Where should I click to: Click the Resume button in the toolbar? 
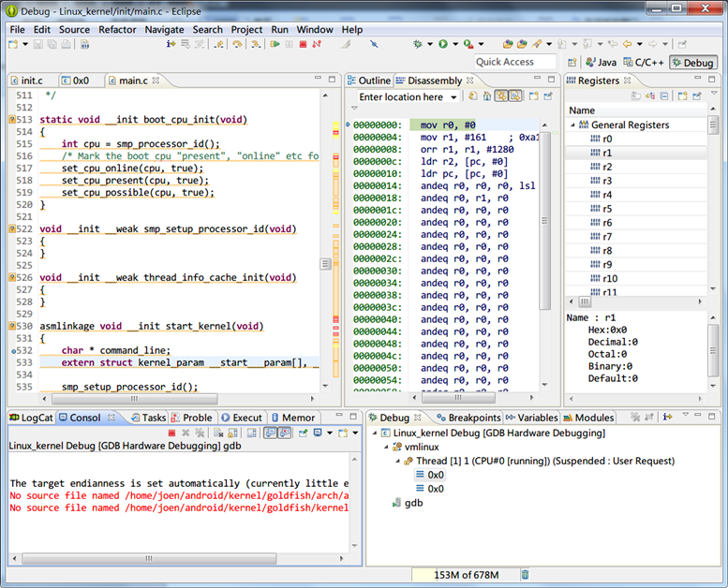(275, 44)
